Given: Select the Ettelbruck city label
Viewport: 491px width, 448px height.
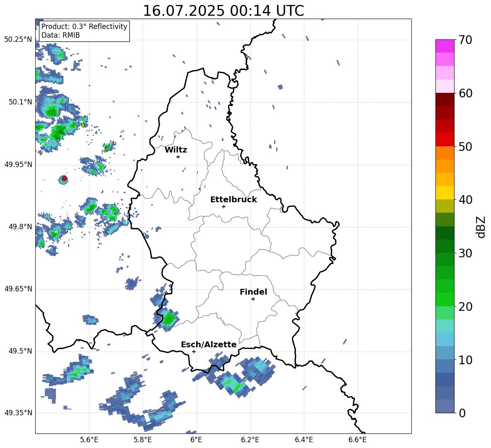Looking at the screenshot, I should click(233, 200).
